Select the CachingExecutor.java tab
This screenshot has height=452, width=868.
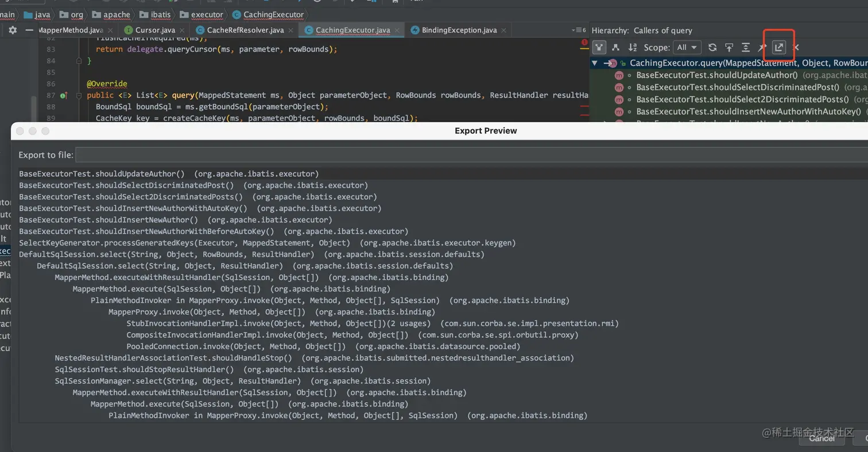352,30
